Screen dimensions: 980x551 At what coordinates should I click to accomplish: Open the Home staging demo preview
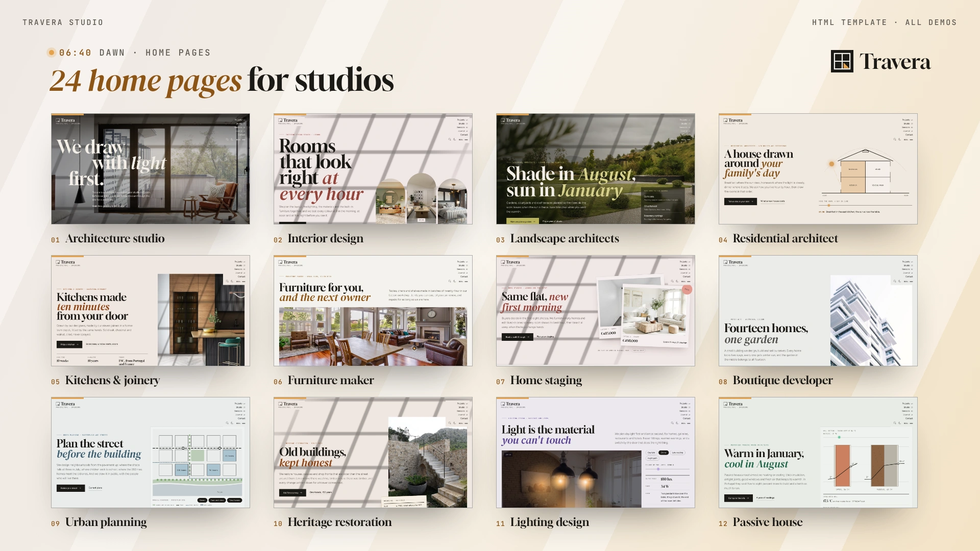tap(596, 311)
